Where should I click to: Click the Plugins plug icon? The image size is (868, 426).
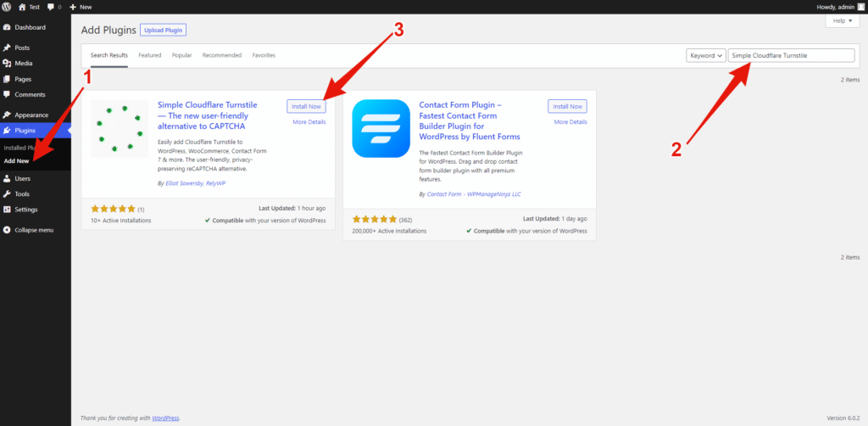coord(7,130)
